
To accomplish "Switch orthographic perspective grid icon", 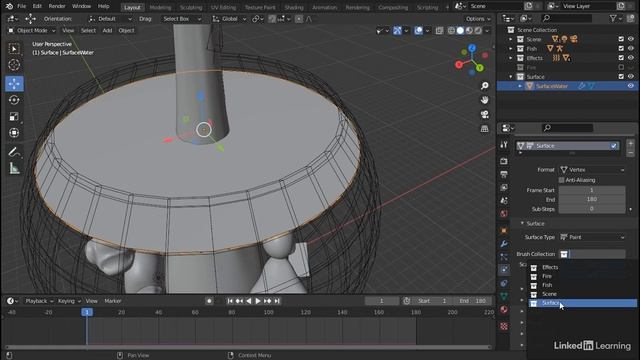I will 484,129.
